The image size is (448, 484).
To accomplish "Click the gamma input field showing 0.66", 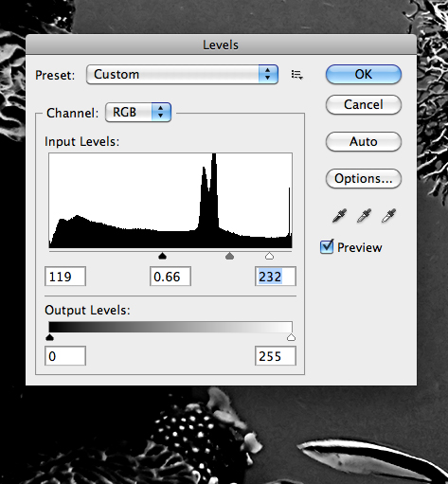I will point(170,277).
